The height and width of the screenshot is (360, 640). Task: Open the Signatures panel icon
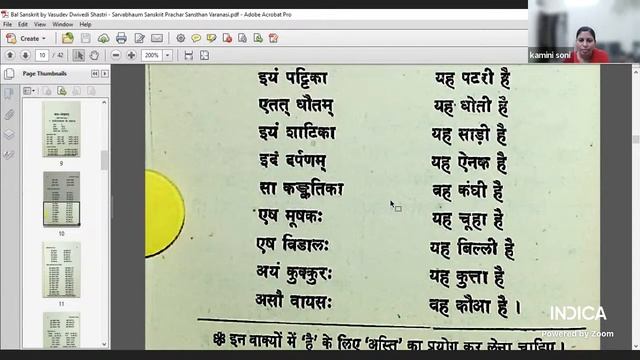coord(9,155)
